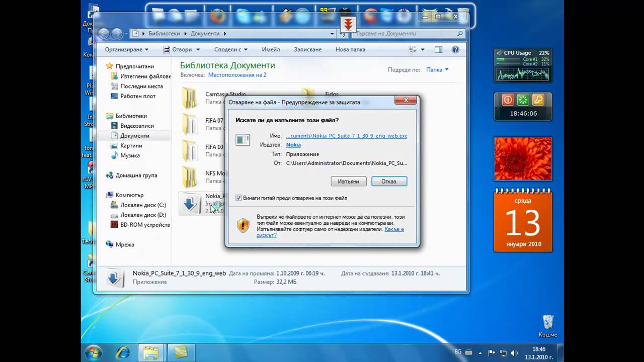Image resolution: width=644 pixels, height=362 pixels.
Task: Select Документи library in navigation pane
Action: point(134,136)
